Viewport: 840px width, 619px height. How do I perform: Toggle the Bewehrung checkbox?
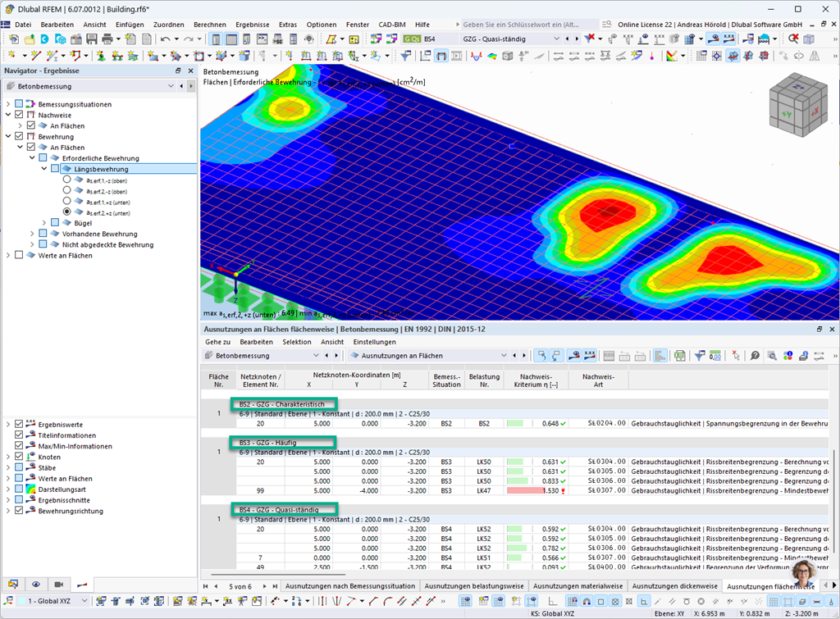pos(20,136)
